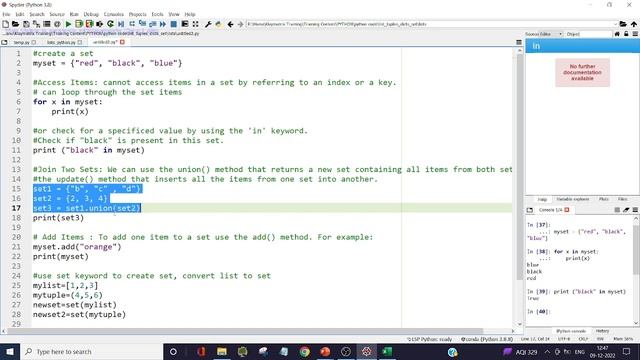This screenshot has height=360, width=640.
Task: Click the console interrupt kernel icon
Action: click(x=617, y=210)
